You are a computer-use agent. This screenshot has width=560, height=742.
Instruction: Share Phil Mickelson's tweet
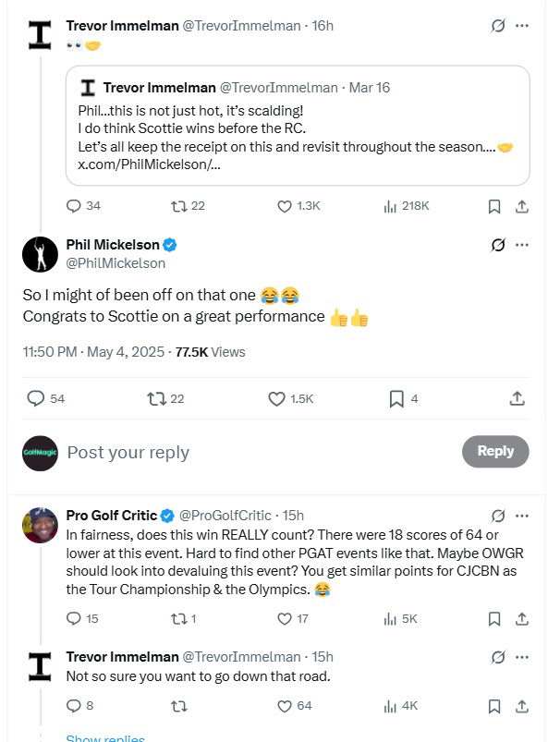[x=518, y=398]
